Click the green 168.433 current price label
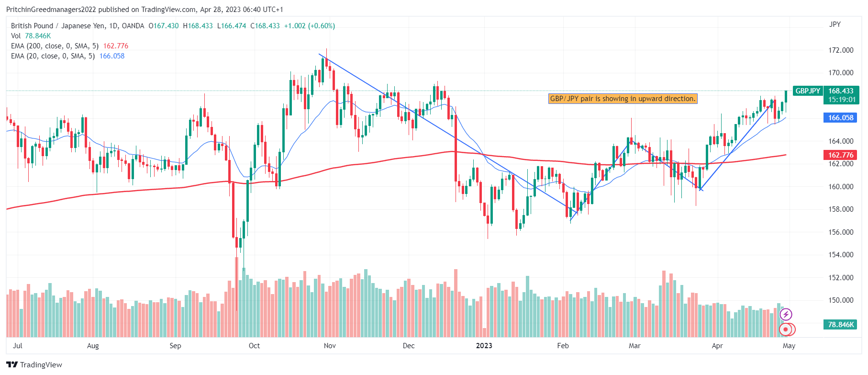Screen dimensions: 868x375 (841, 91)
